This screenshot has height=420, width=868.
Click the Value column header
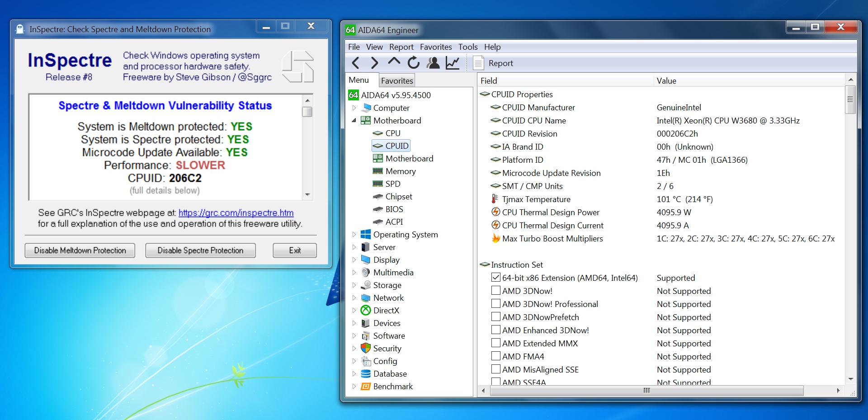pos(749,80)
